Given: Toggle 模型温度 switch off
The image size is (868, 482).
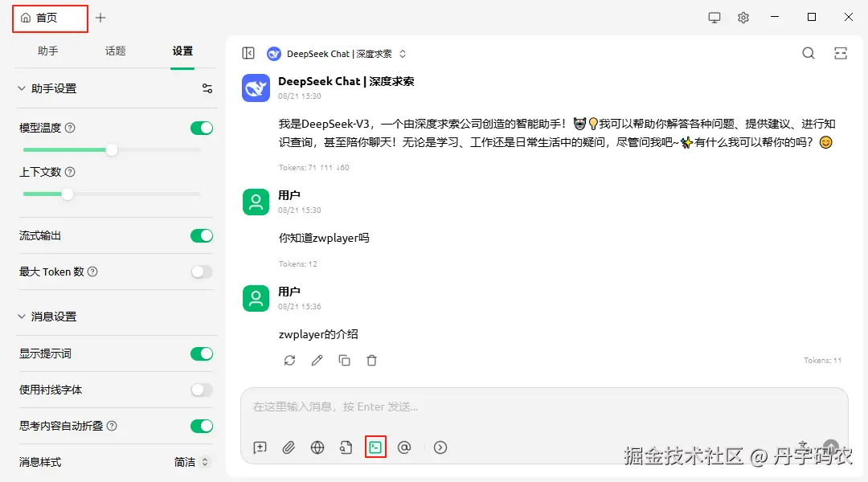Looking at the screenshot, I should [x=201, y=127].
